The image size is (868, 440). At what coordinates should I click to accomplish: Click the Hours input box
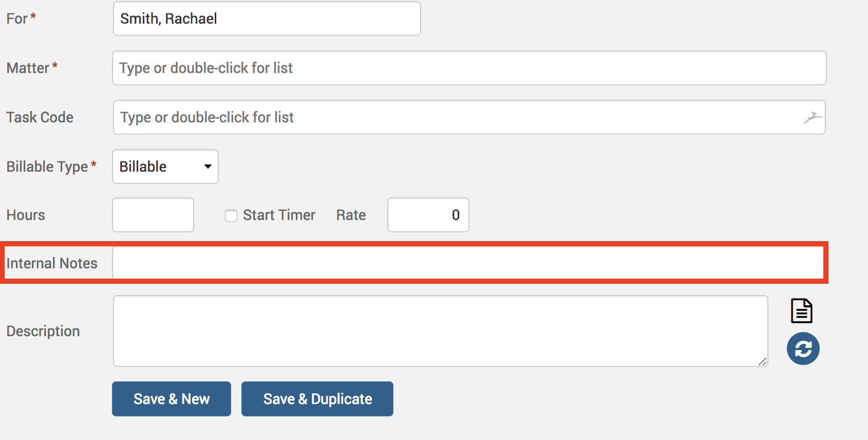153,215
